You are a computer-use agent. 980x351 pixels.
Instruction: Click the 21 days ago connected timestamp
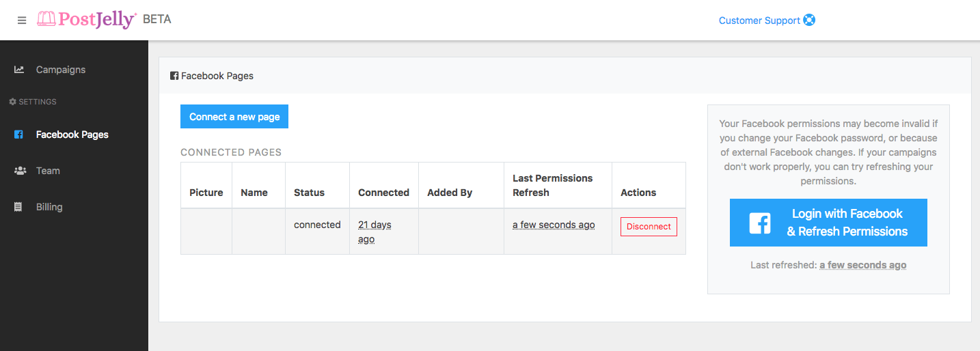tap(375, 231)
